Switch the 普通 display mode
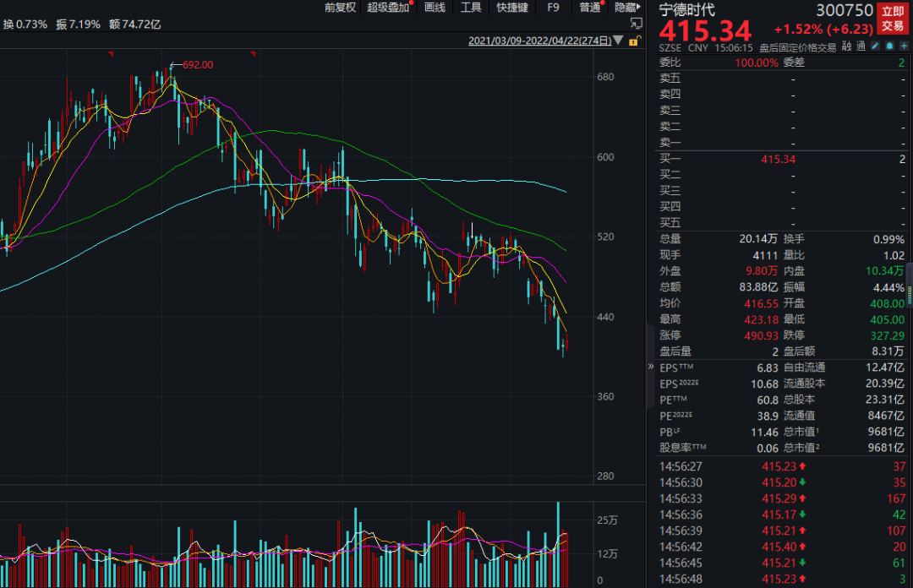The width and height of the screenshot is (913, 588). coord(589,8)
